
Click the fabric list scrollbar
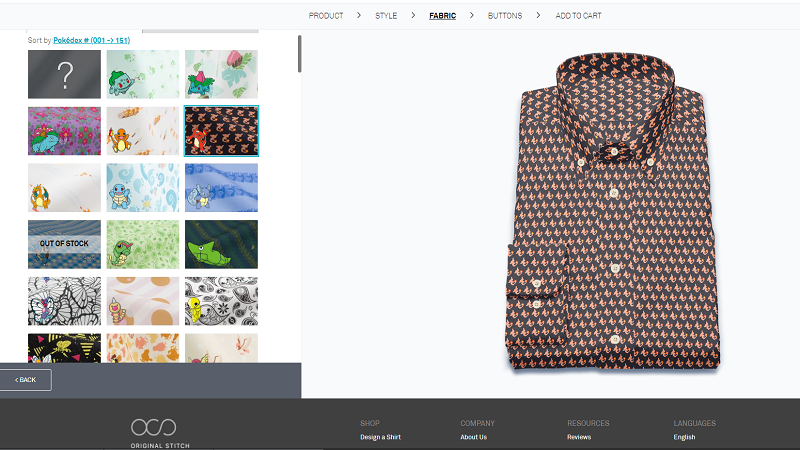pyautogui.click(x=299, y=54)
